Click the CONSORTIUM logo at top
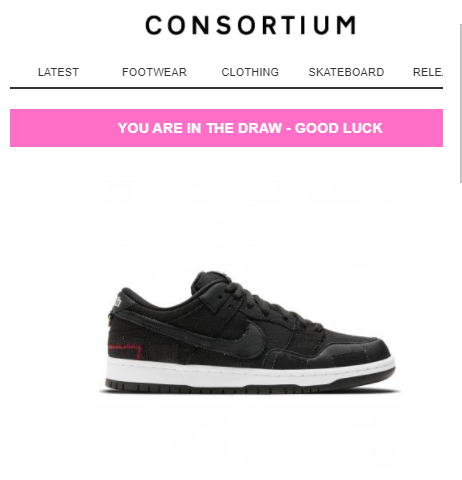Viewport: 462px width, 480px height. pos(250,25)
